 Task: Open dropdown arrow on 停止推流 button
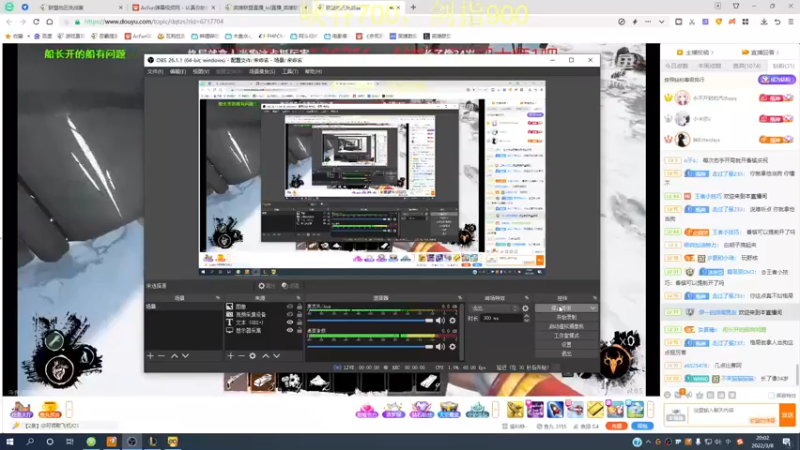(592, 308)
